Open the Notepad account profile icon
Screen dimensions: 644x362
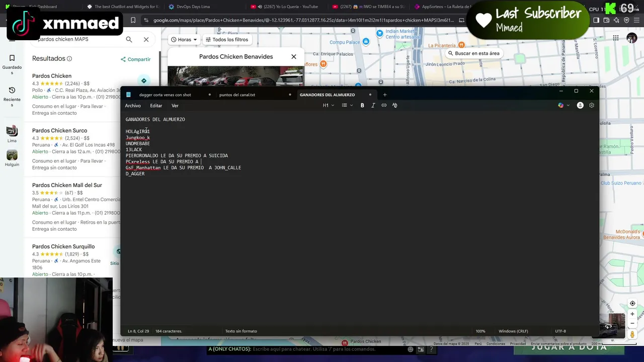coord(580,105)
